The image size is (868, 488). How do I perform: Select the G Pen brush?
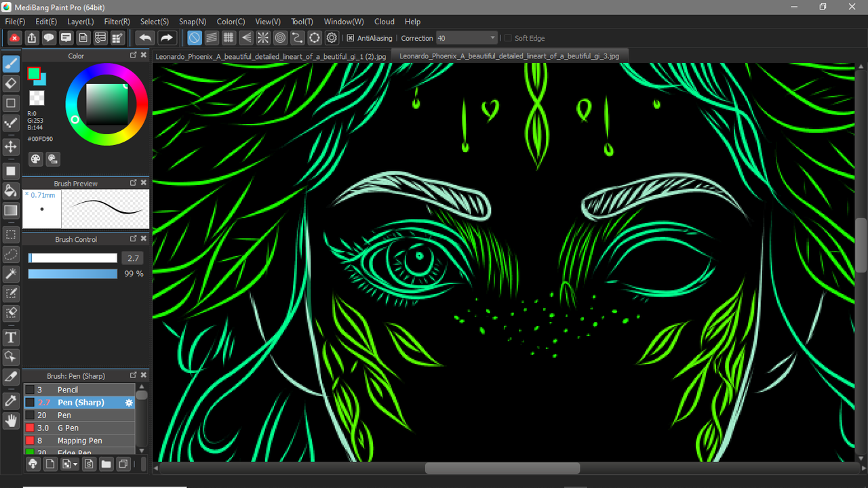[x=80, y=428]
